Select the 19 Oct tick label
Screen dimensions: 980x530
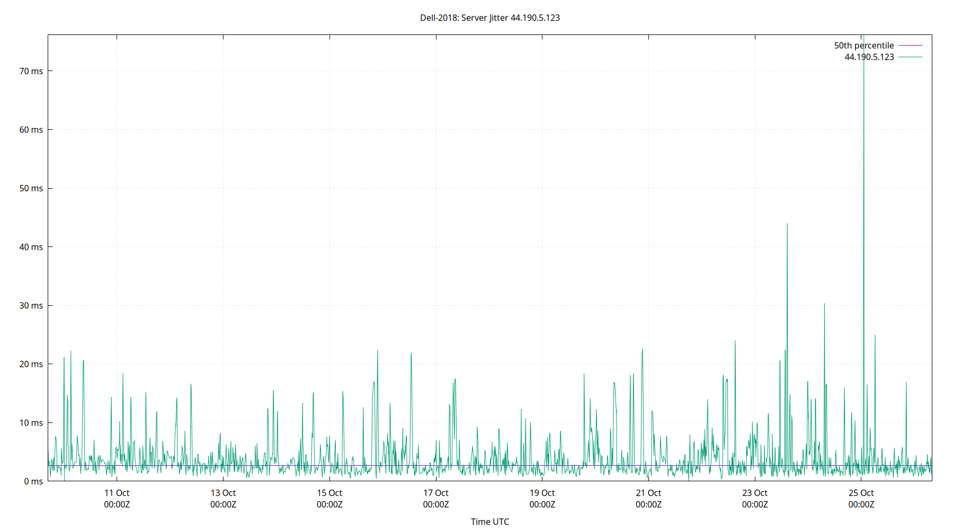[x=543, y=492]
